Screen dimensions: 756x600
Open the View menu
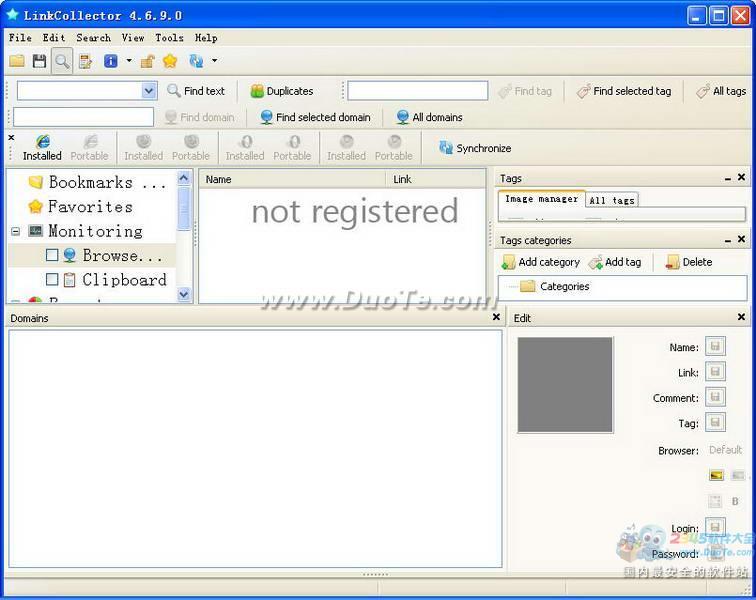[x=133, y=38]
